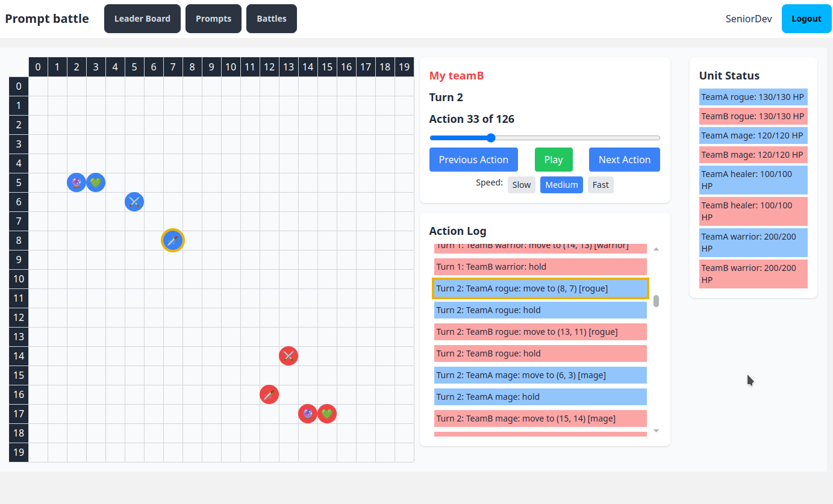Screen dimensions: 833x504
Task: Select the blue TeamA warrior crossed swords unit
Action: click(134, 202)
